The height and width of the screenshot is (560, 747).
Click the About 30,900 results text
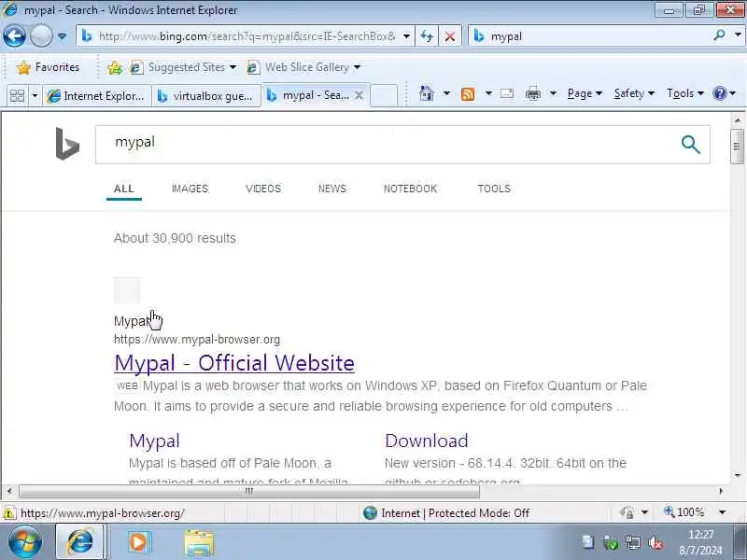tap(175, 238)
